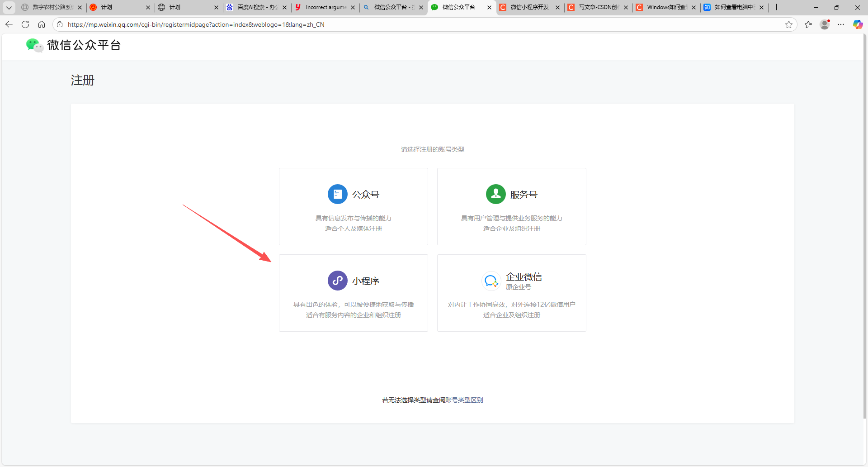Reload the page with refresh icon
Screen dimensions: 868x467
click(25, 24)
